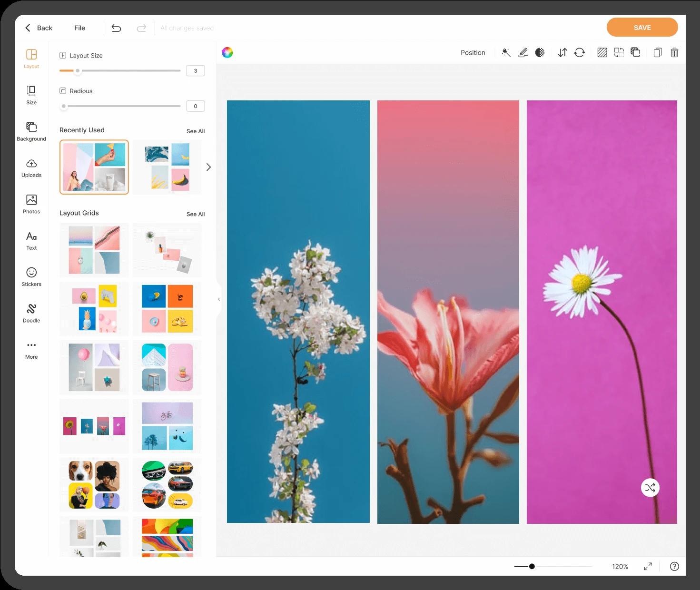Select the pencil edit icon in toolbar
700x590 pixels.
point(523,53)
